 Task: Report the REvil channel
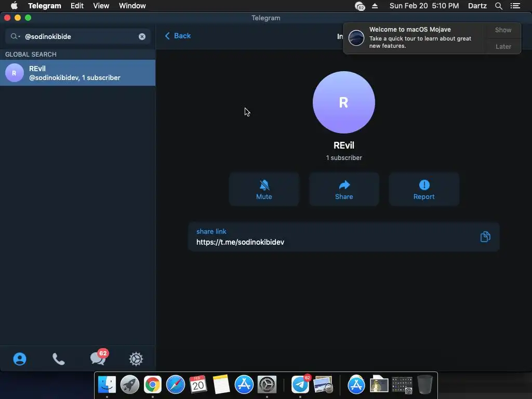click(424, 189)
